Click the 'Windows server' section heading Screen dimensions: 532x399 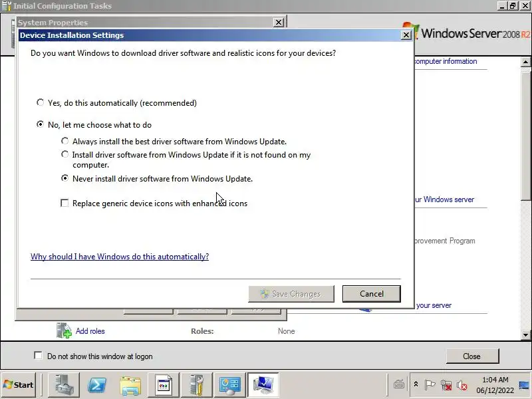click(444, 199)
